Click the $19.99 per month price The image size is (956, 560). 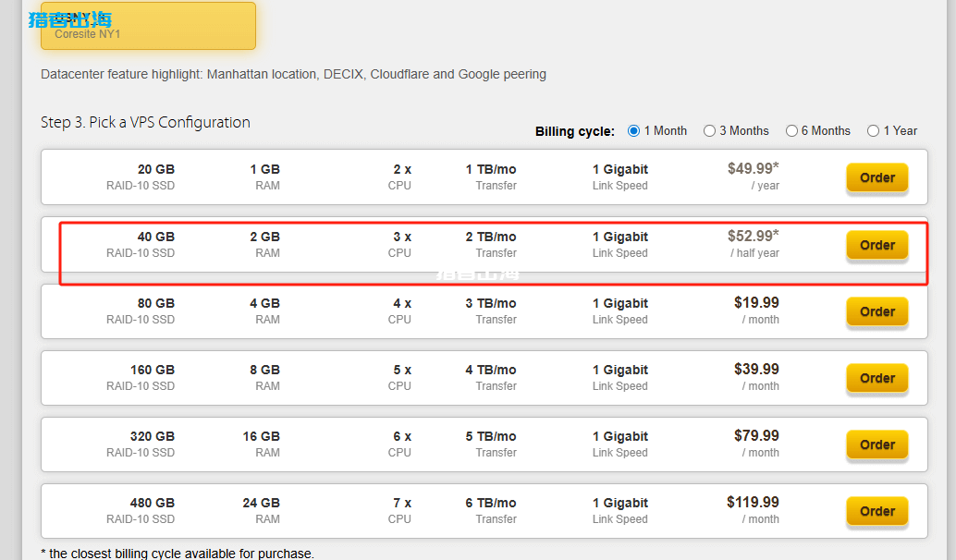coord(756,310)
